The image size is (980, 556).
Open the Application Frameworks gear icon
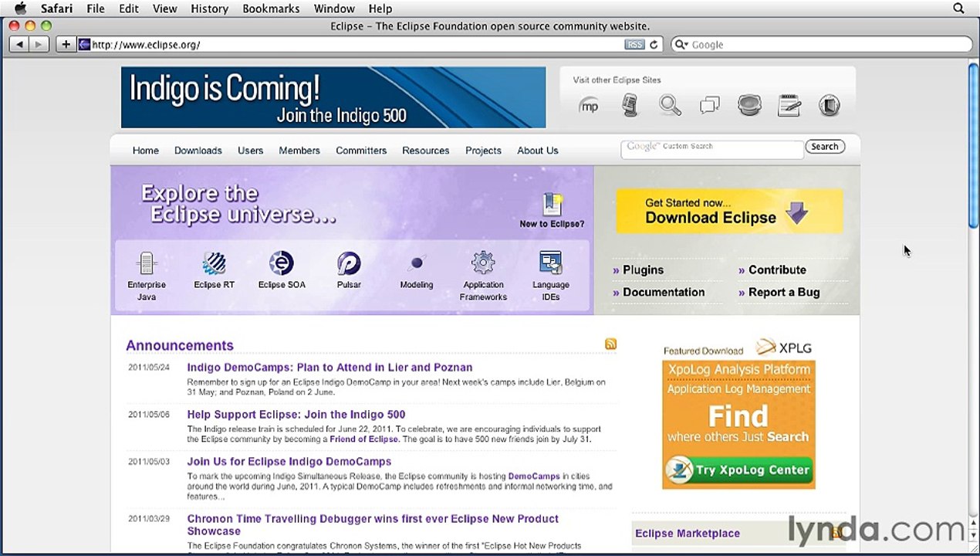[483, 263]
